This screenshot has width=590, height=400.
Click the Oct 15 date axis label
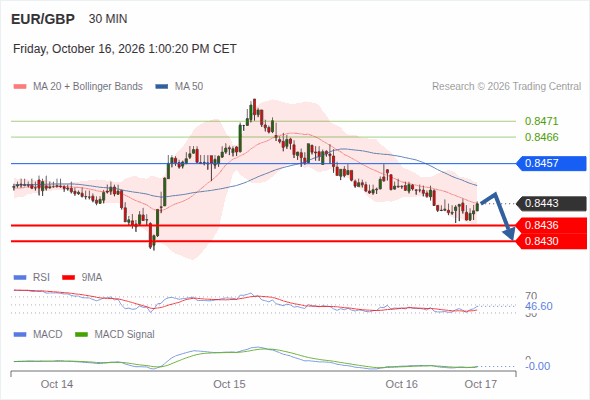click(x=229, y=384)
